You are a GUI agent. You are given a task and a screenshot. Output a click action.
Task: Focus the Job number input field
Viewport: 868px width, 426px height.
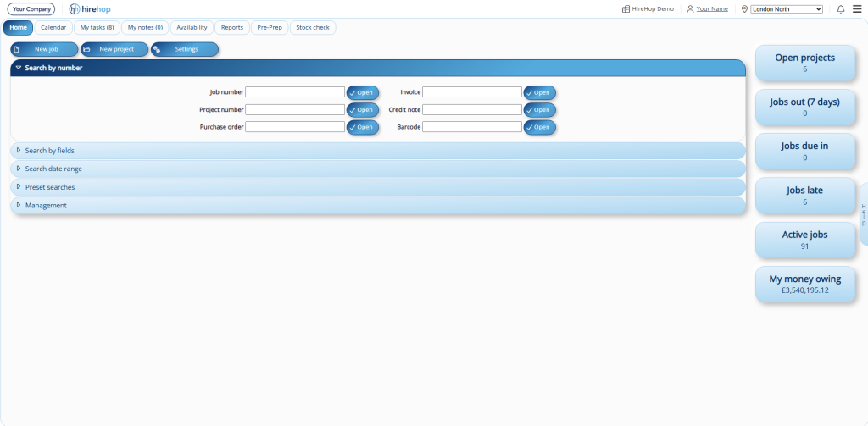point(295,91)
